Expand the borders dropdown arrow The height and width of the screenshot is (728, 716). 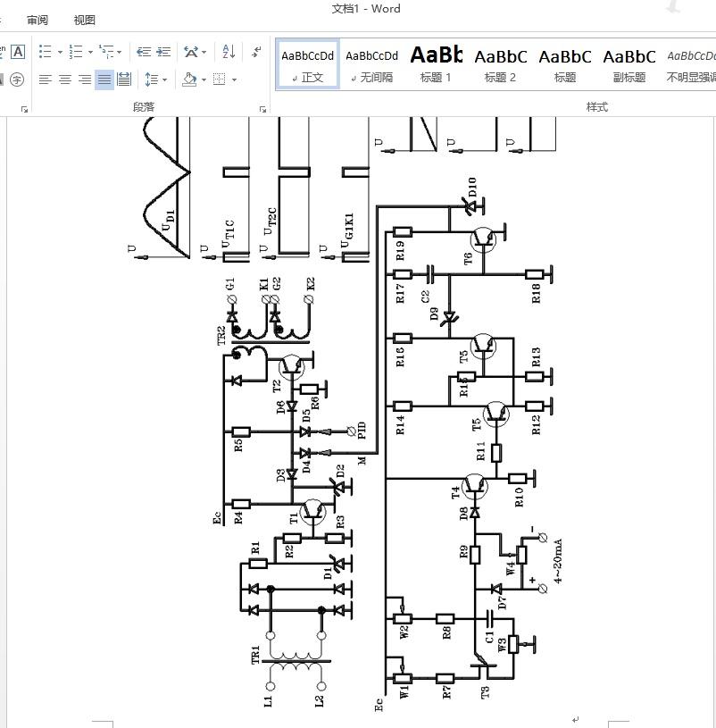tap(234, 79)
